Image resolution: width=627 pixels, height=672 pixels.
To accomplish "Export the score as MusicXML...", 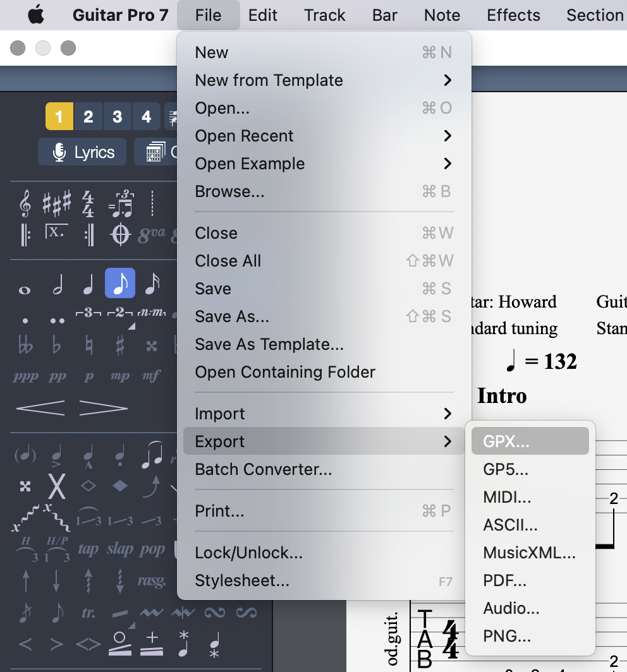I will (530, 553).
